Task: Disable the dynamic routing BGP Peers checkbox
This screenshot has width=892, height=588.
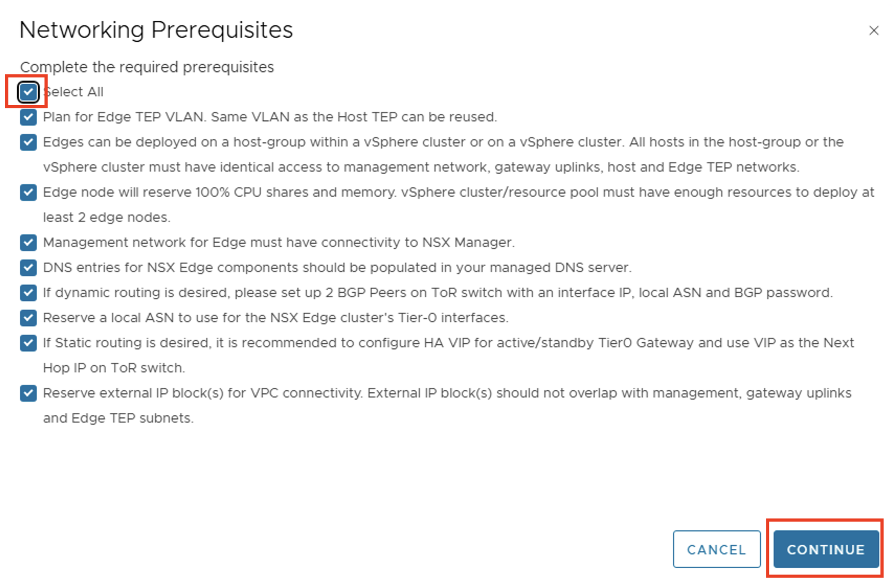Action: 28,292
